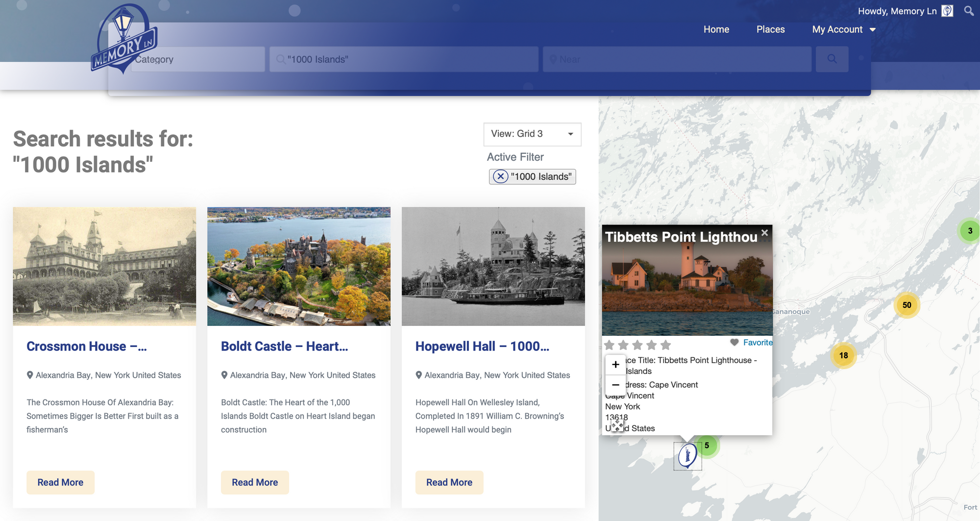The height and width of the screenshot is (521, 980).
Task: Click the Tibbetts Point Lighthouse popup photo
Action: coord(687,289)
